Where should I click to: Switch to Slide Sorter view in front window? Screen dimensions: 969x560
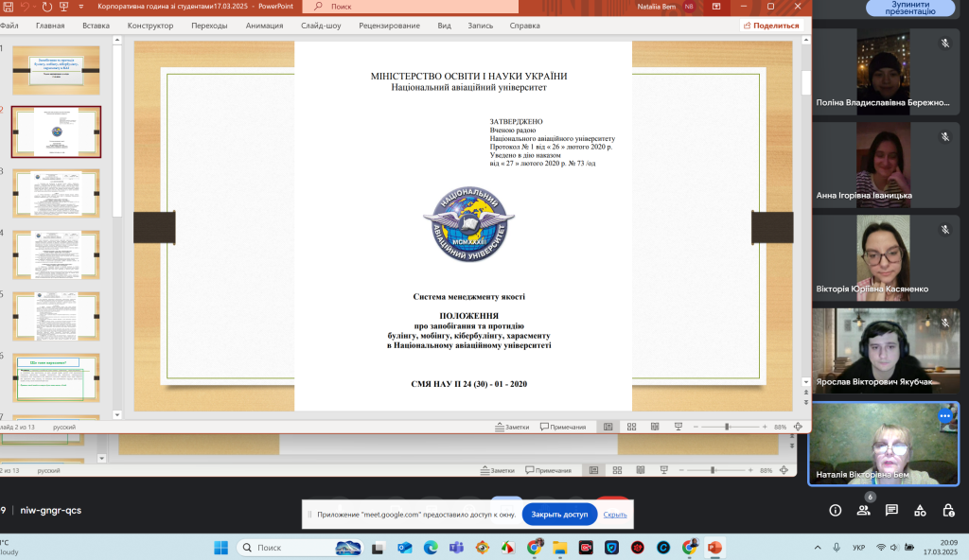(x=631, y=427)
